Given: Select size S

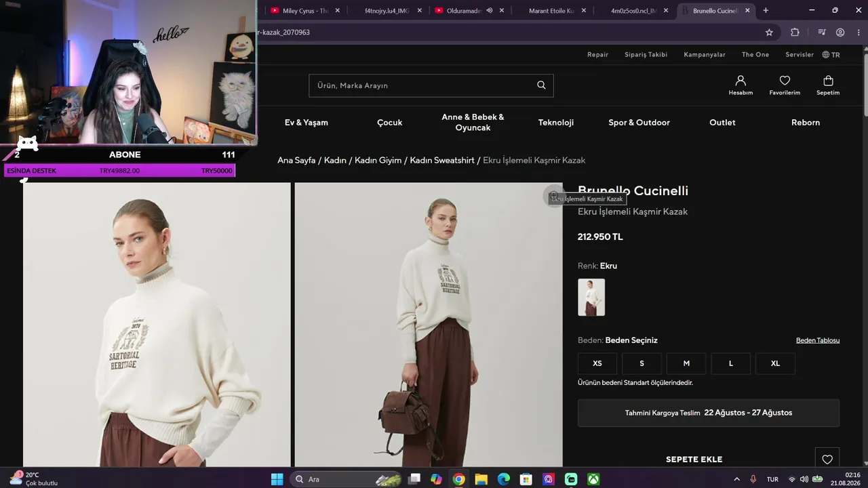Looking at the screenshot, I should tap(642, 363).
